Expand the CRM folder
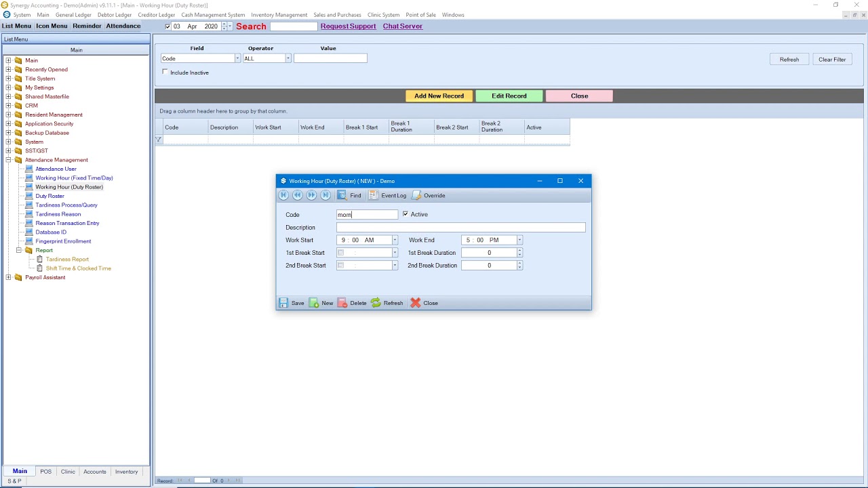Screen dimensions: 868x488 pyautogui.click(x=8, y=106)
